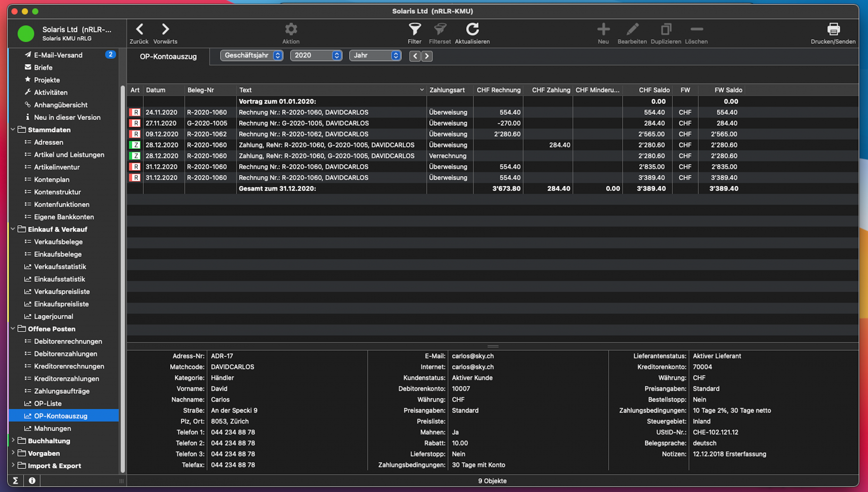This screenshot has width=868, height=492.
Task: Open the Geschäftsjahr dropdown
Action: (251, 56)
